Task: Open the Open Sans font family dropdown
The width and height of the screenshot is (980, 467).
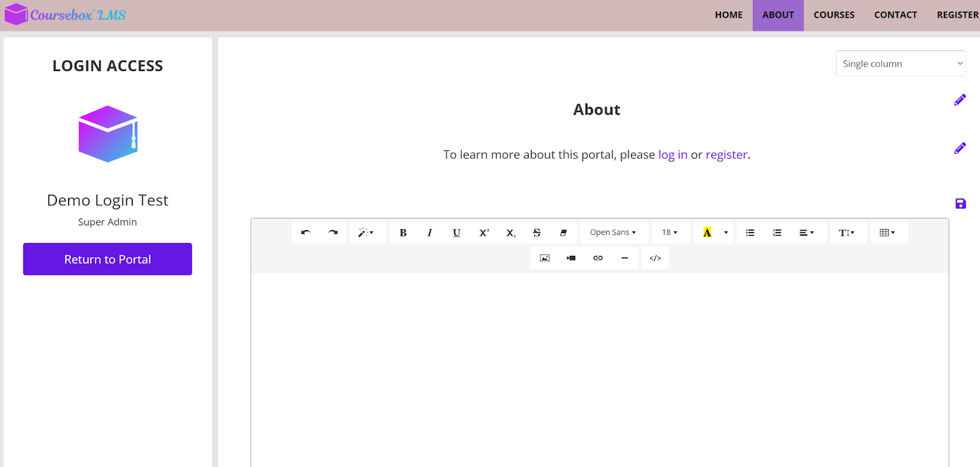Action: pos(613,233)
